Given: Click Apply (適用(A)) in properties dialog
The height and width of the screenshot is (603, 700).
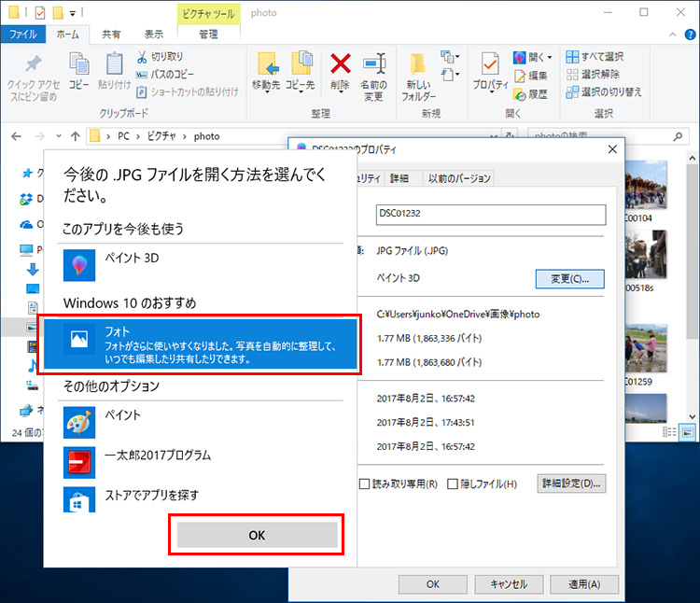Looking at the screenshot, I should coord(584,584).
